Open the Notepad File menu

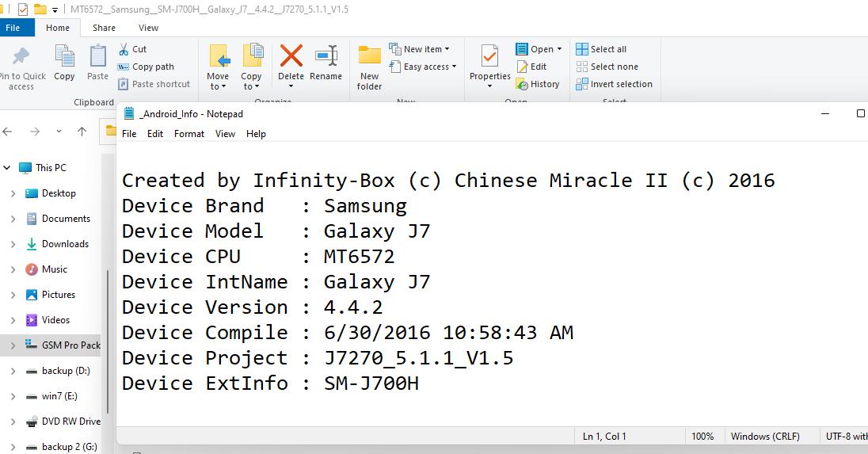(129, 134)
